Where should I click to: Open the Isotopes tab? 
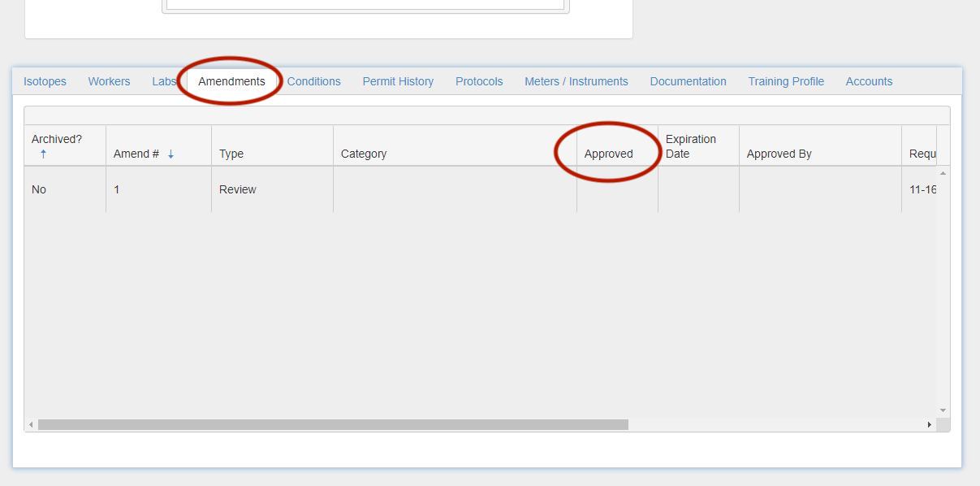point(45,81)
